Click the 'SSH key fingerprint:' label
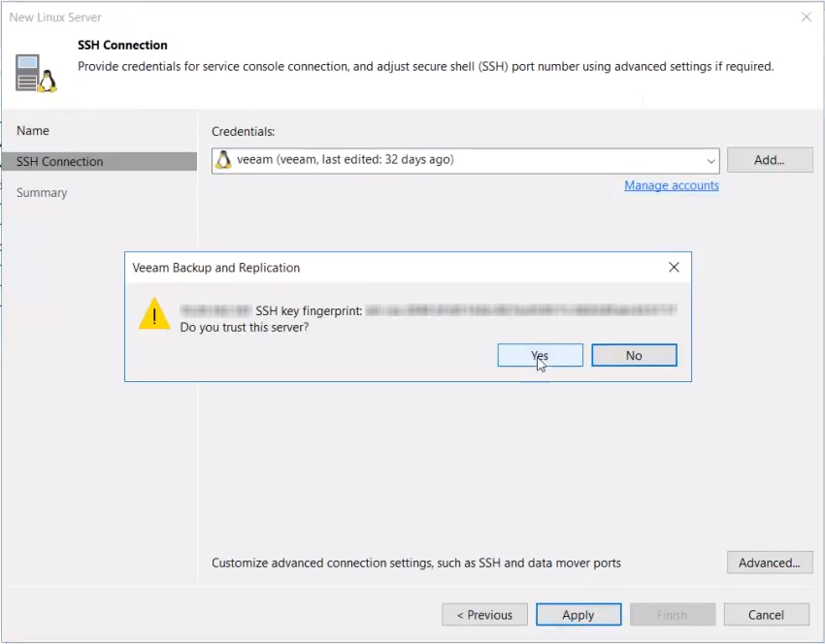The height and width of the screenshot is (644, 825). [309, 311]
